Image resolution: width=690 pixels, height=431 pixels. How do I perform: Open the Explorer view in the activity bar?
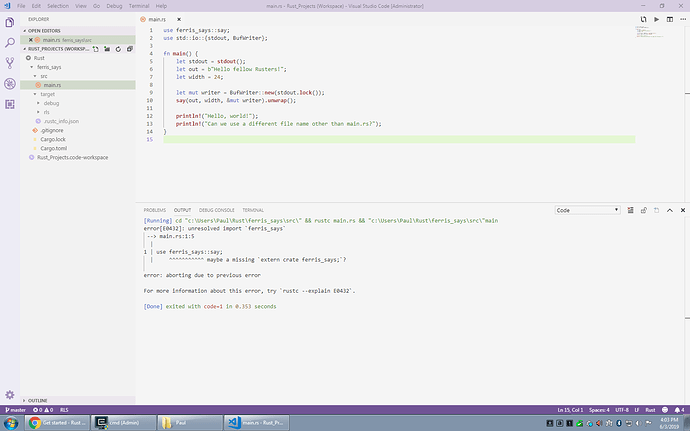pyautogui.click(x=10, y=22)
